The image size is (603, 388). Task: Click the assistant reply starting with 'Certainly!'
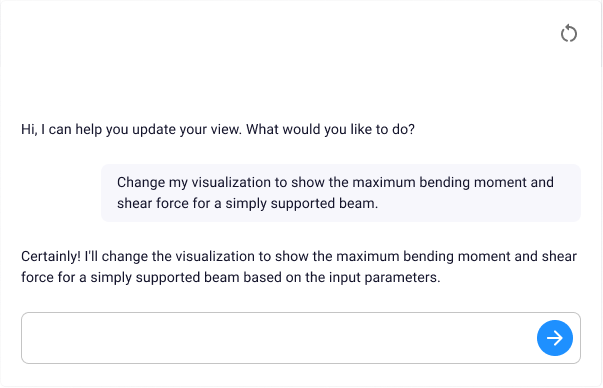[299, 266]
